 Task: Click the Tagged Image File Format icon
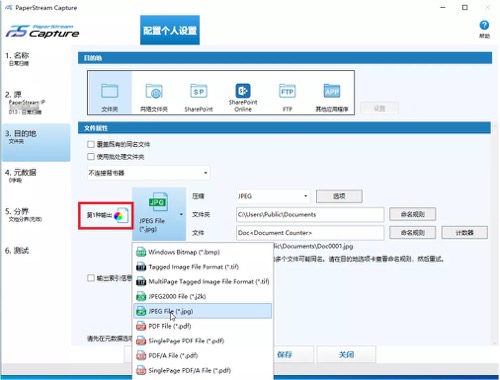click(x=141, y=267)
